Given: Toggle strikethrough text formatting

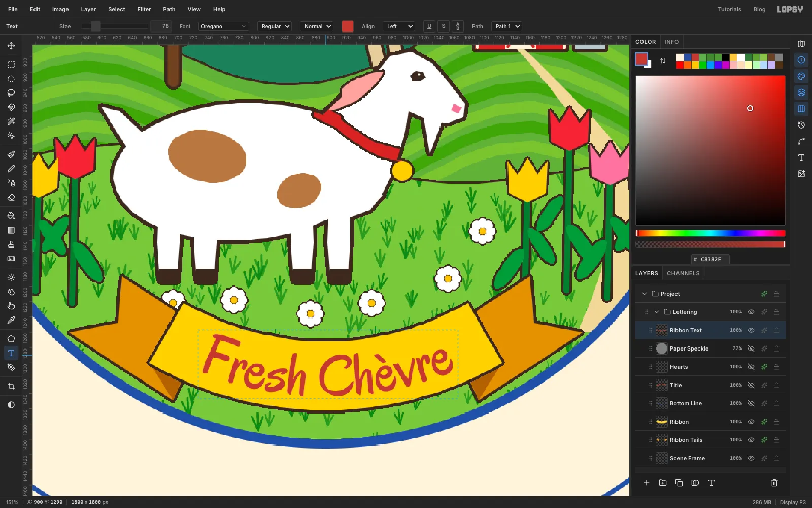Looking at the screenshot, I should point(444,26).
